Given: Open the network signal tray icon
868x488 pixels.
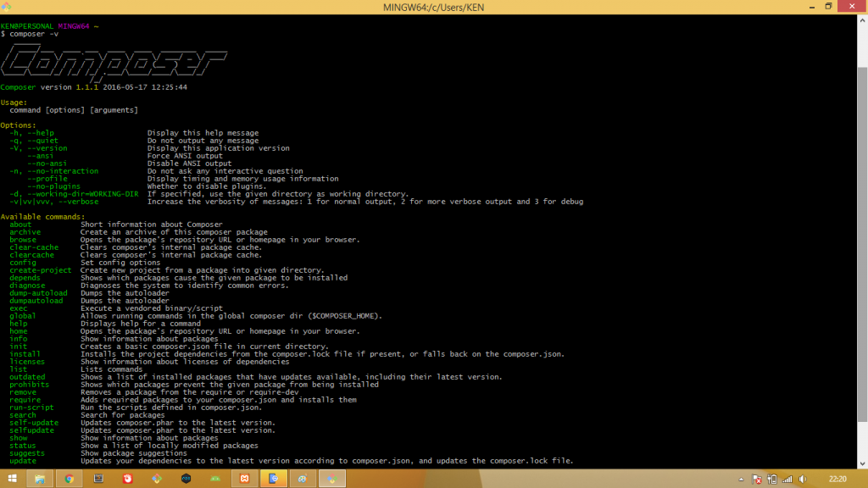Looking at the screenshot, I should click(x=787, y=480).
